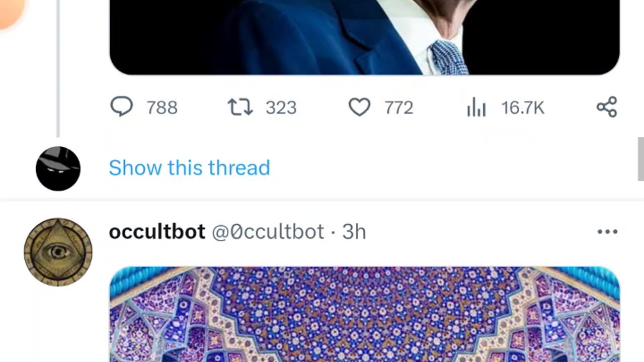Image resolution: width=644 pixels, height=362 pixels.
Task: Click the reply speech bubble icon
Action: click(x=121, y=107)
